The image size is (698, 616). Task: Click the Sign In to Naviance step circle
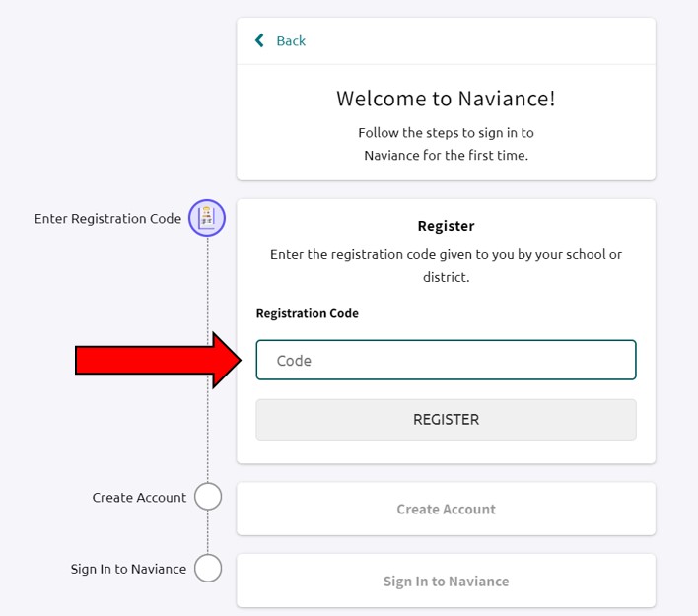207,569
